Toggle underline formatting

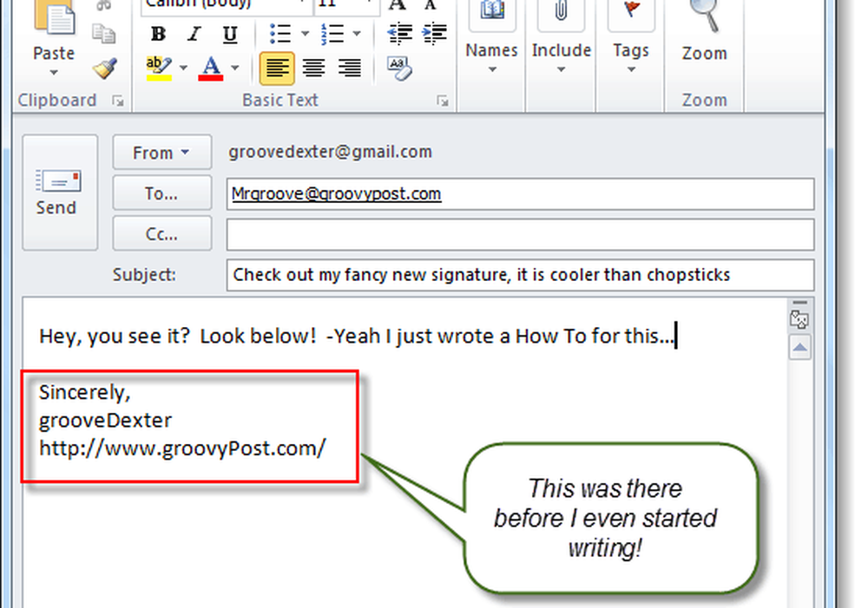(230, 34)
